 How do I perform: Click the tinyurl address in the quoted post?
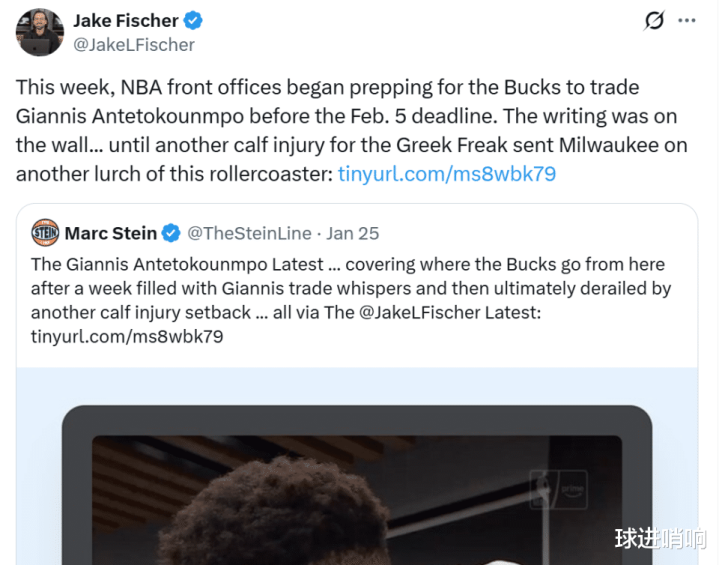point(127,336)
